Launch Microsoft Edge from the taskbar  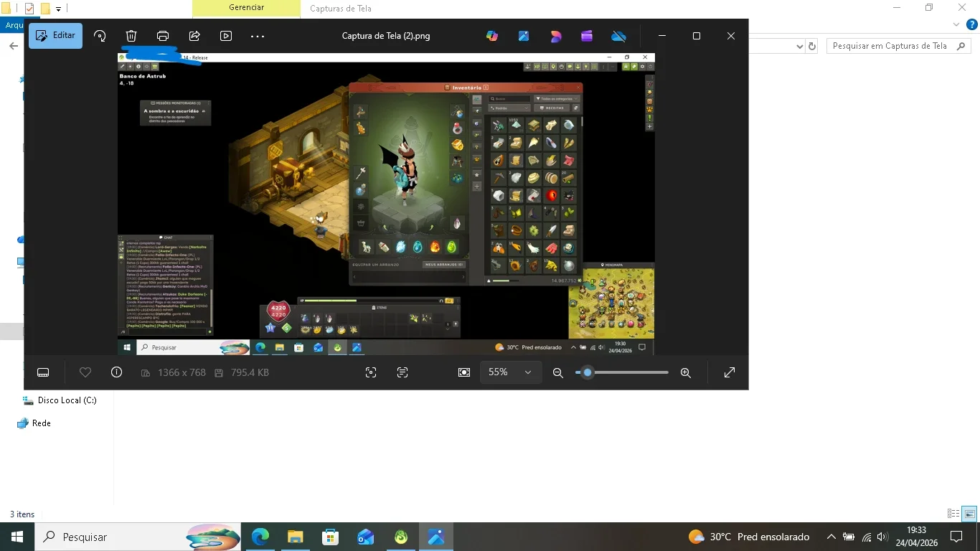tap(260, 537)
